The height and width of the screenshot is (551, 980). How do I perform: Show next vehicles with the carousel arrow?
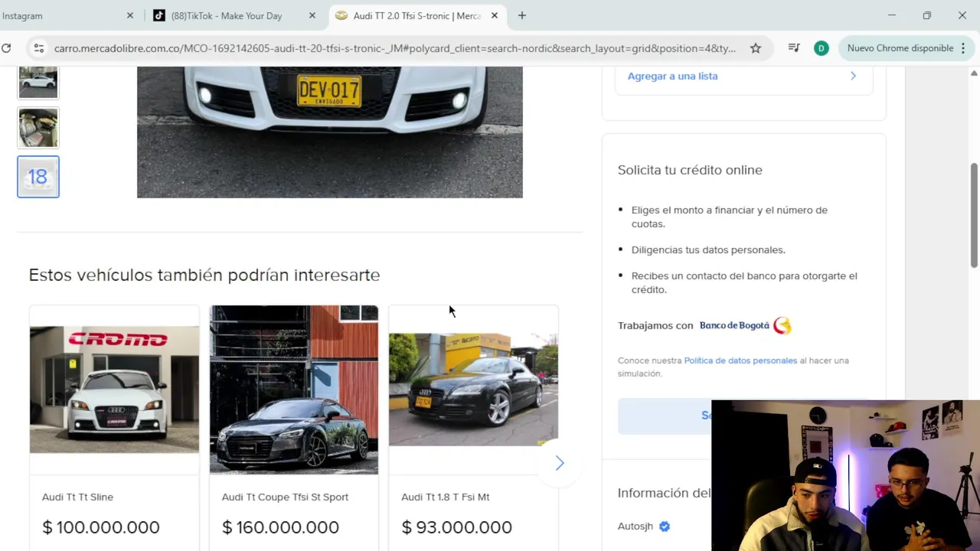(559, 463)
